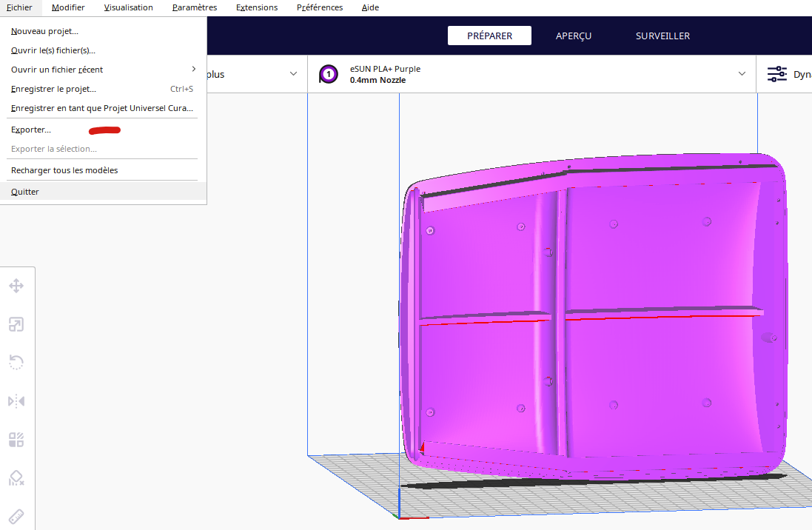
Task: Select the Rotate tool
Action: [x=16, y=362]
